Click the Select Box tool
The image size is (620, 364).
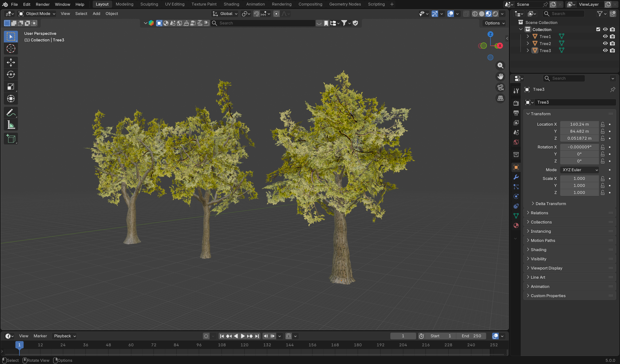[x=11, y=36]
